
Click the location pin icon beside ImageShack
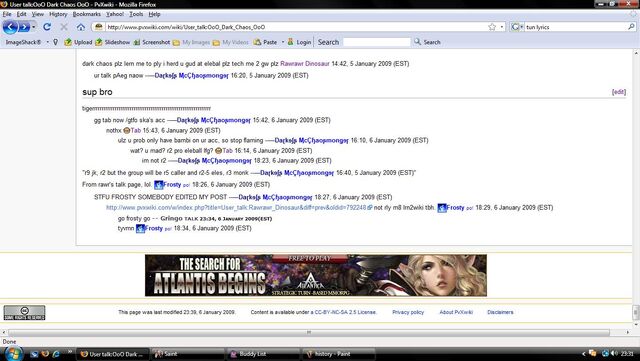[56, 42]
